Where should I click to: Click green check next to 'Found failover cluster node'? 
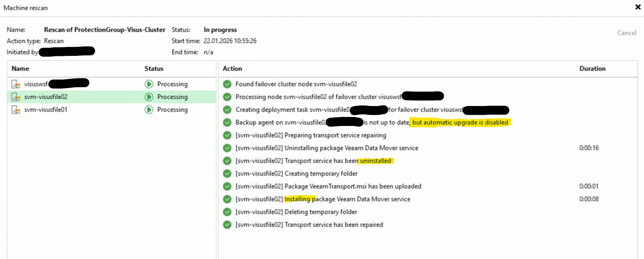[227, 84]
